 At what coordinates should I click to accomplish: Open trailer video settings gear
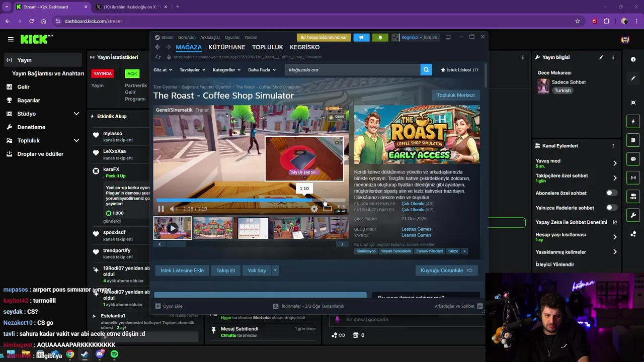click(x=314, y=209)
